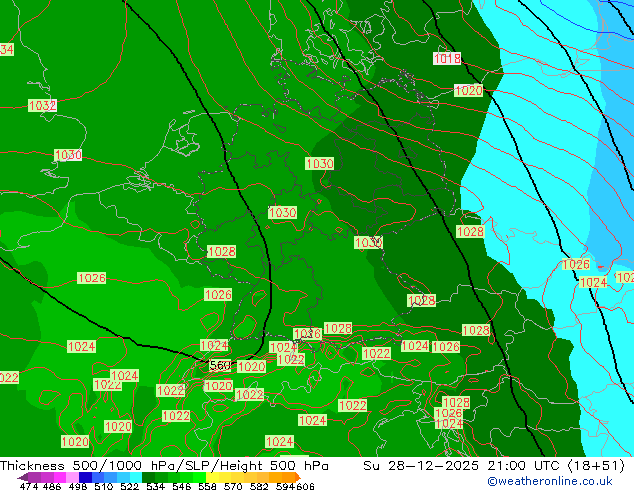Click the legend value 558
Viewport: 634px width, 490px height.
pyautogui.click(x=207, y=486)
